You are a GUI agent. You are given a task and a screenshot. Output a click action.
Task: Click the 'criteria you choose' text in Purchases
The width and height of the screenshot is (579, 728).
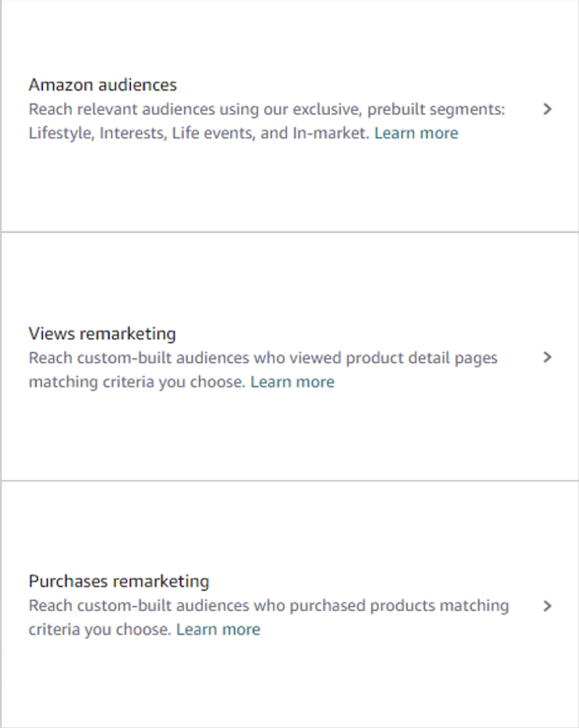pyautogui.click(x=99, y=629)
